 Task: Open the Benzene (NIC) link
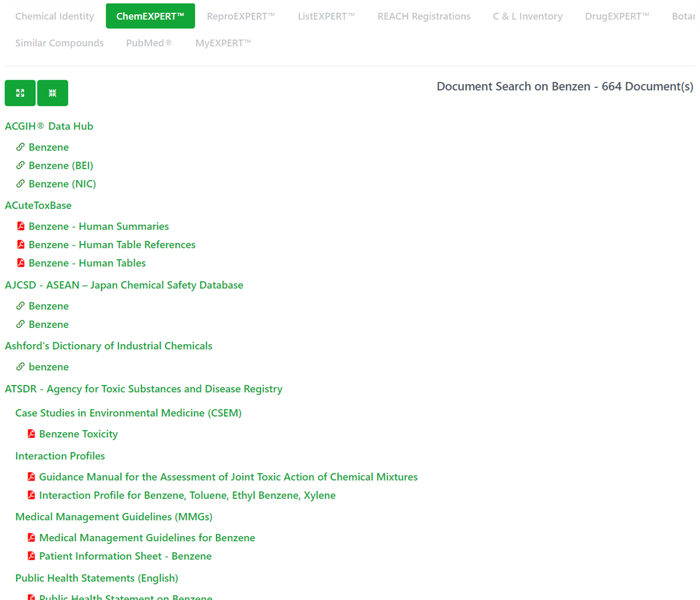click(62, 183)
